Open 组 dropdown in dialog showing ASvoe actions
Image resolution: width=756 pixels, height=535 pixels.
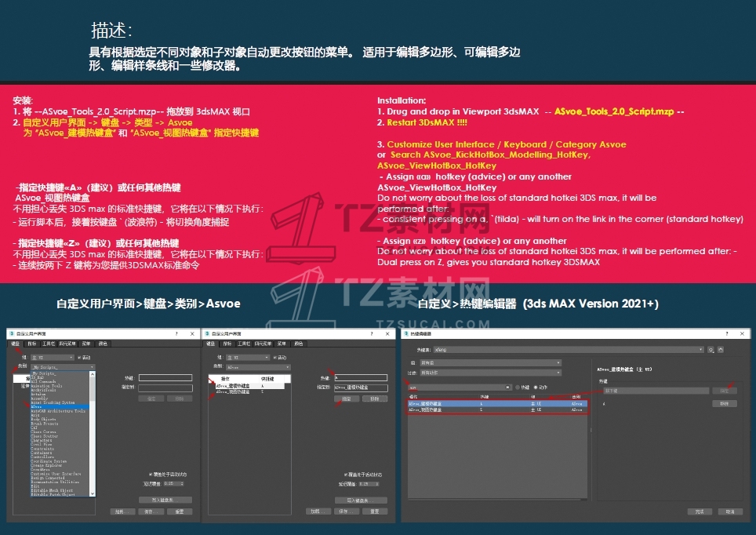pyautogui.click(x=248, y=358)
